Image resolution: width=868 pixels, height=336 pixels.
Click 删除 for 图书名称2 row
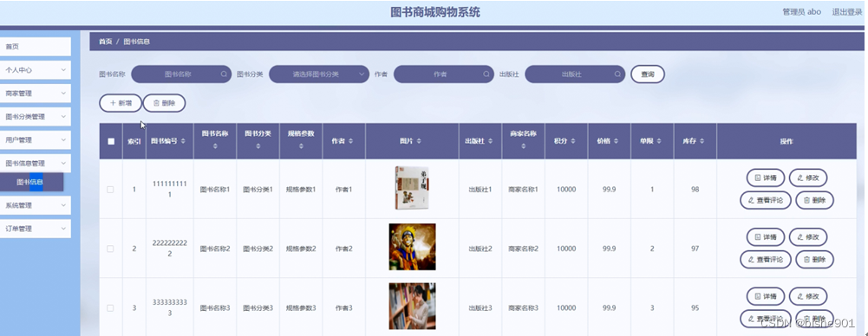click(815, 259)
